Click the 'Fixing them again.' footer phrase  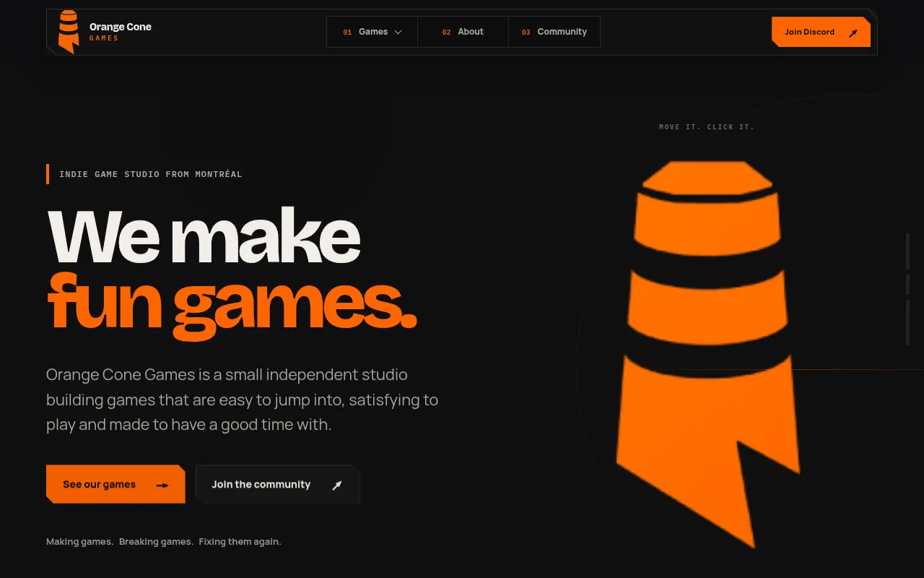pos(240,541)
